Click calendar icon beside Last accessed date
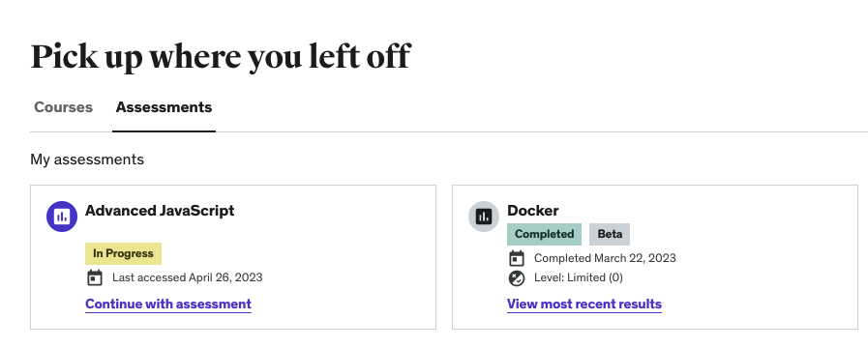Image resolution: width=868 pixels, height=348 pixels. pos(95,277)
